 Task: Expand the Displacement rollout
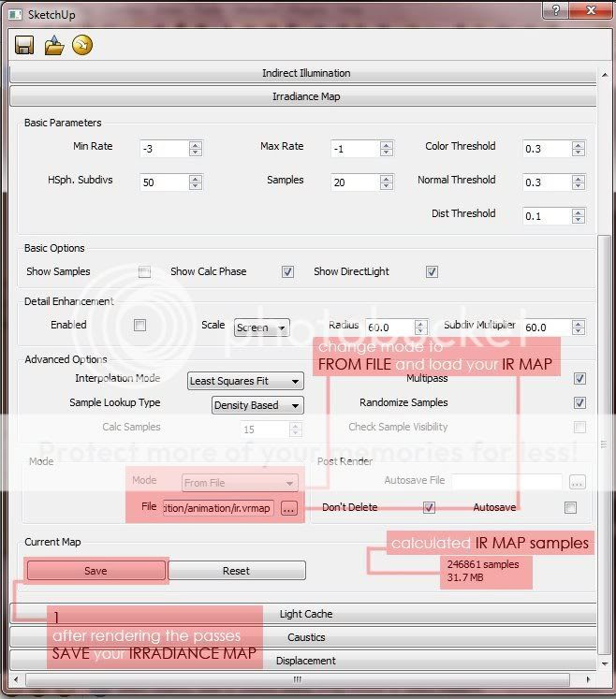(303, 661)
